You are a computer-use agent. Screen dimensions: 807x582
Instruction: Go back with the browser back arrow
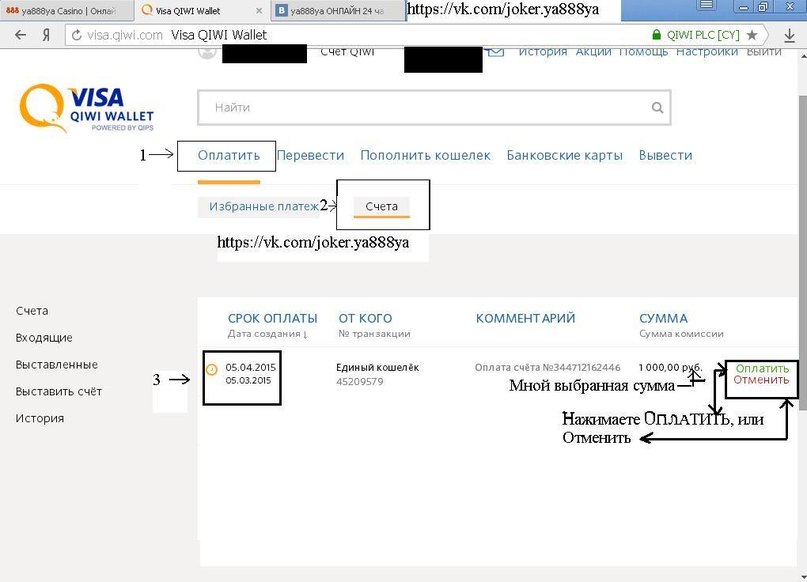tap(20, 35)
